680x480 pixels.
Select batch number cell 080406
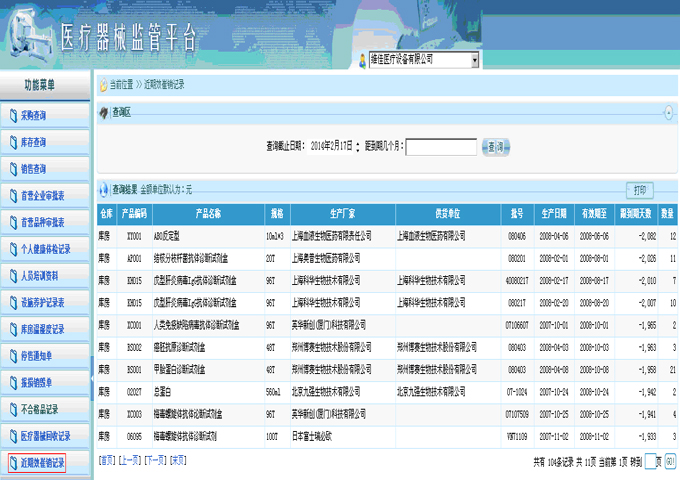(517, 236)
